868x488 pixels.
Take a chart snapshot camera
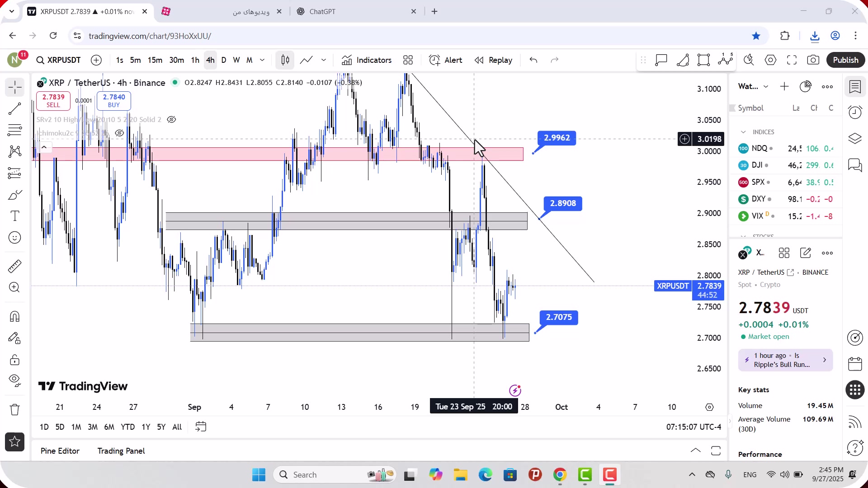click(x=813, y=60)
